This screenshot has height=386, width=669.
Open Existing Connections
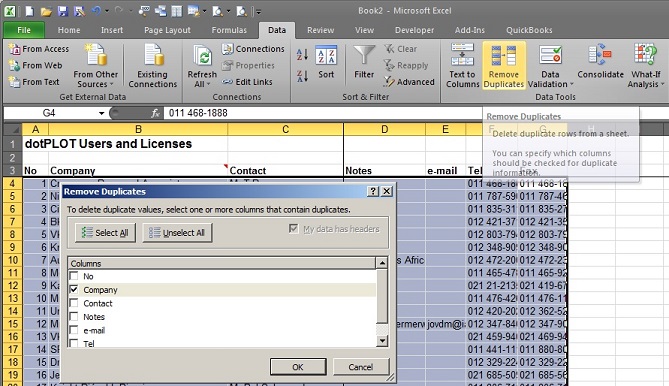click(x=153, y=66)
